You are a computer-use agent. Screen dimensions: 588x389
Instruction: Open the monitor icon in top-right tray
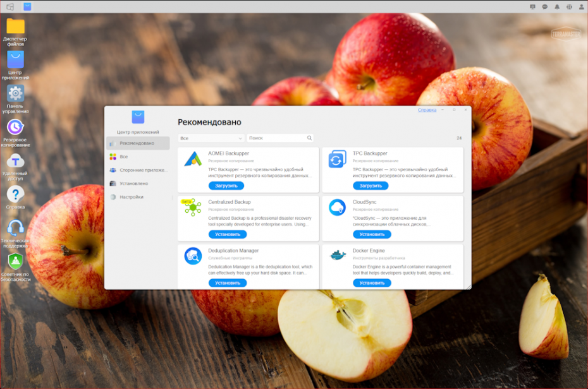coord(532,7)
